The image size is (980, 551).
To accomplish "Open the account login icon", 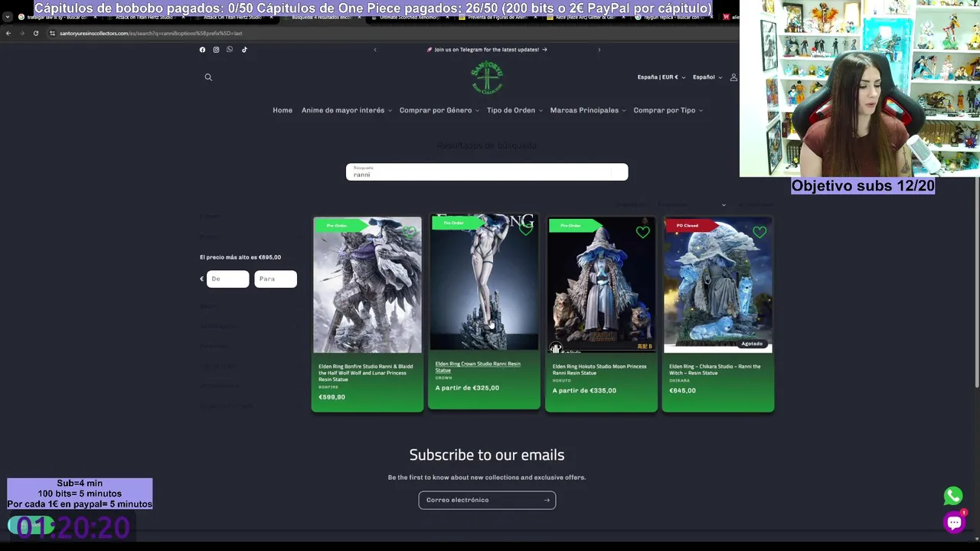I will coord(733,77).
